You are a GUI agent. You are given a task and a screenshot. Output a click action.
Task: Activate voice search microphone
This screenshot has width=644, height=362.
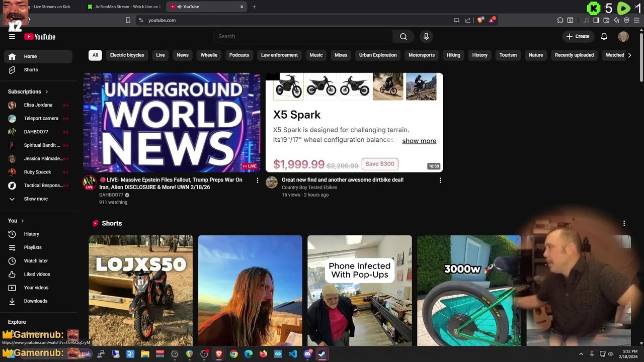point(426,36)
